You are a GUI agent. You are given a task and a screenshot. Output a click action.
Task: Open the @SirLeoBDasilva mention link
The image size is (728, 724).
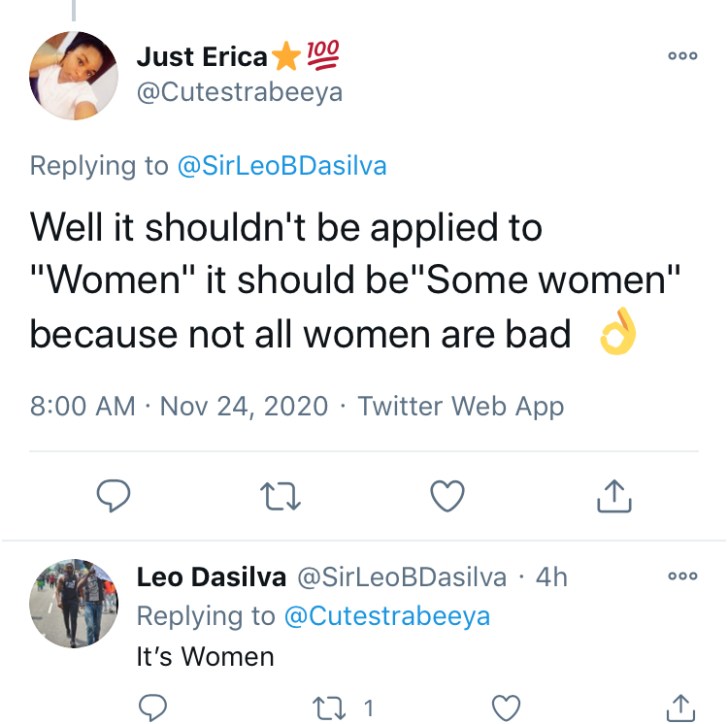tap(281, 165)
